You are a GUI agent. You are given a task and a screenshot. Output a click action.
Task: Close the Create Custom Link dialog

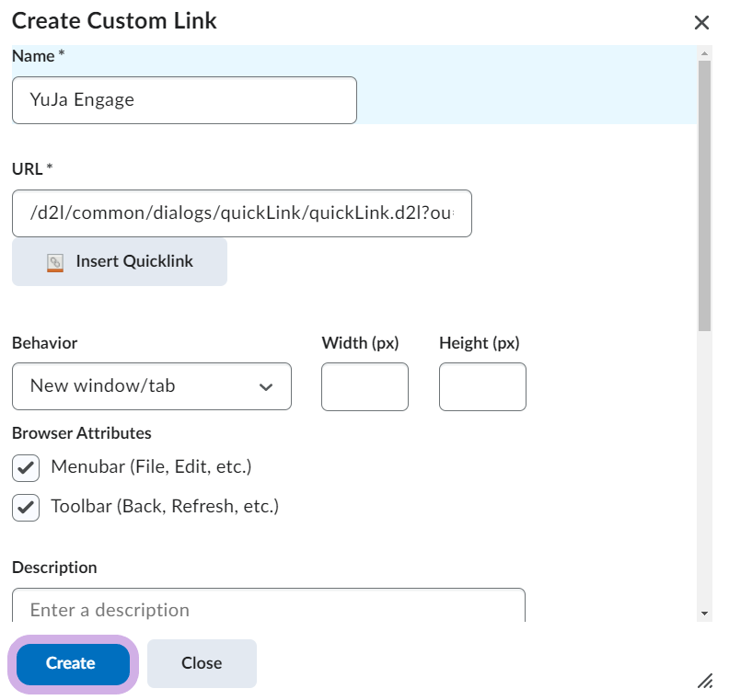701,22
